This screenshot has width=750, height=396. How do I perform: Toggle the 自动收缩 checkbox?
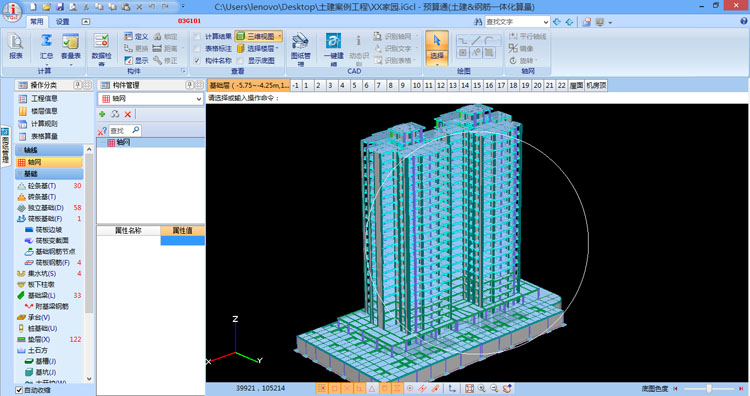click(x=19, y=390)
